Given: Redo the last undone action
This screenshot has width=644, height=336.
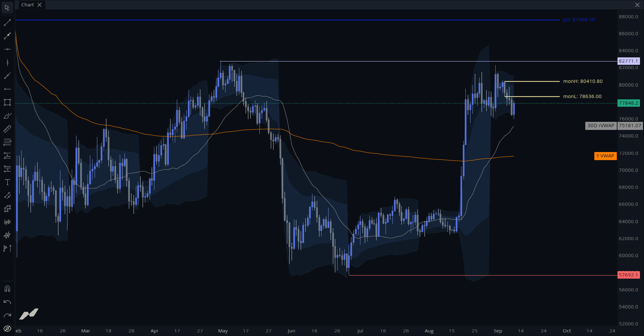Looking at the screenshot, I should [7, 315].
